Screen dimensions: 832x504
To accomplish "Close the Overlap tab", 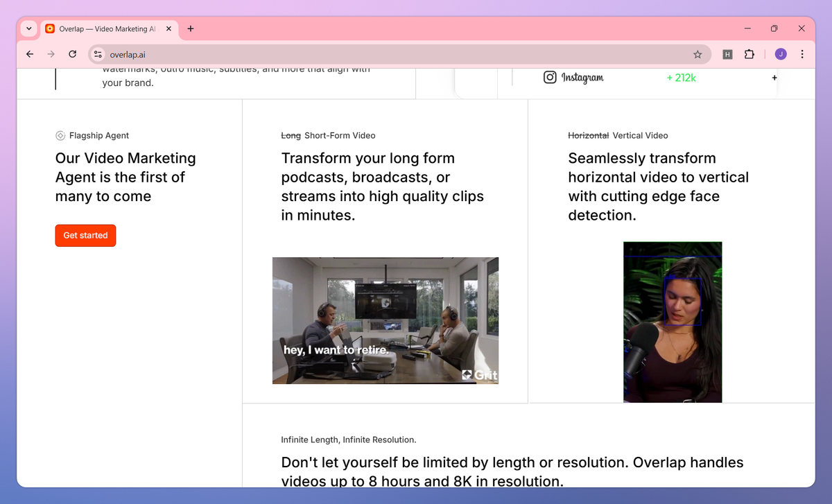I will 168,28.
